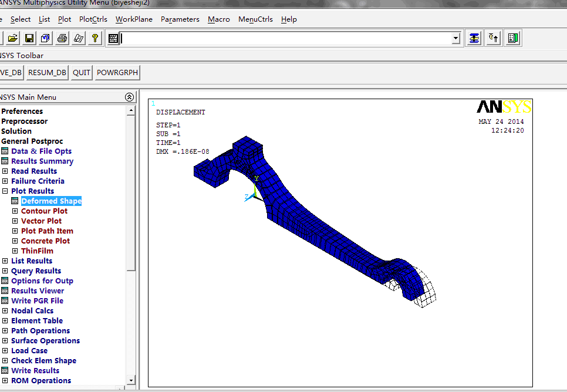Click the main menu scroll up arrow

coord(131,110)
